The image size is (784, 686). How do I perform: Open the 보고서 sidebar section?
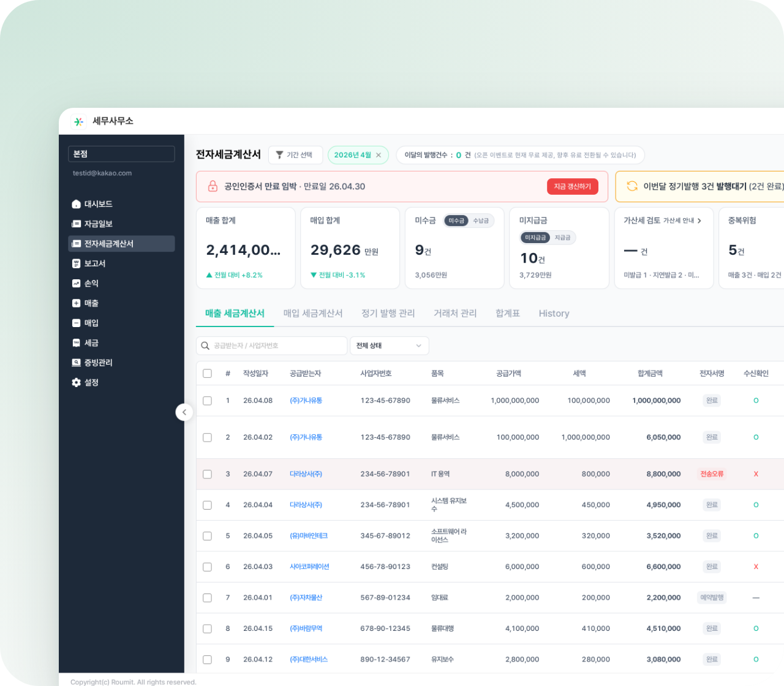[121, 263]
